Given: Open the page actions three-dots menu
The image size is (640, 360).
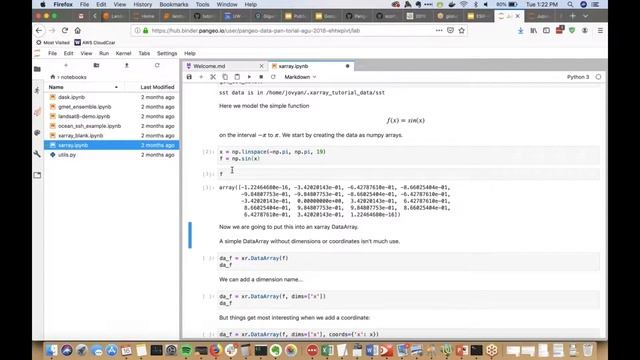Looking at the screenshot, I should coord(439,31).
